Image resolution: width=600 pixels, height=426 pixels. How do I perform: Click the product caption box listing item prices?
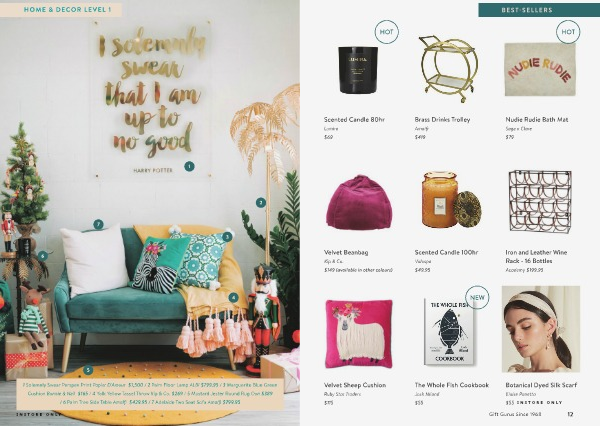pyautogui.click(x=150, y=394)
